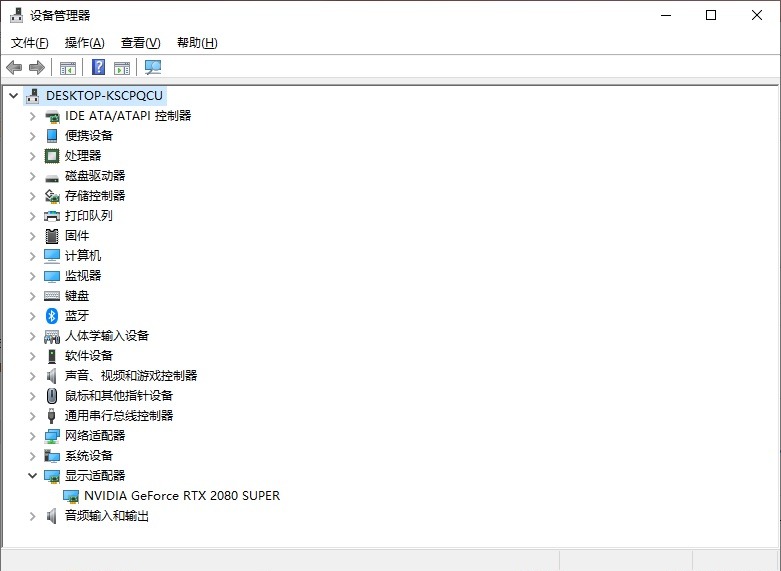Click the 鼠标和其他指针设备 mouse icon
This screenshot has width=781, height=571.
[x=52, y=396]
